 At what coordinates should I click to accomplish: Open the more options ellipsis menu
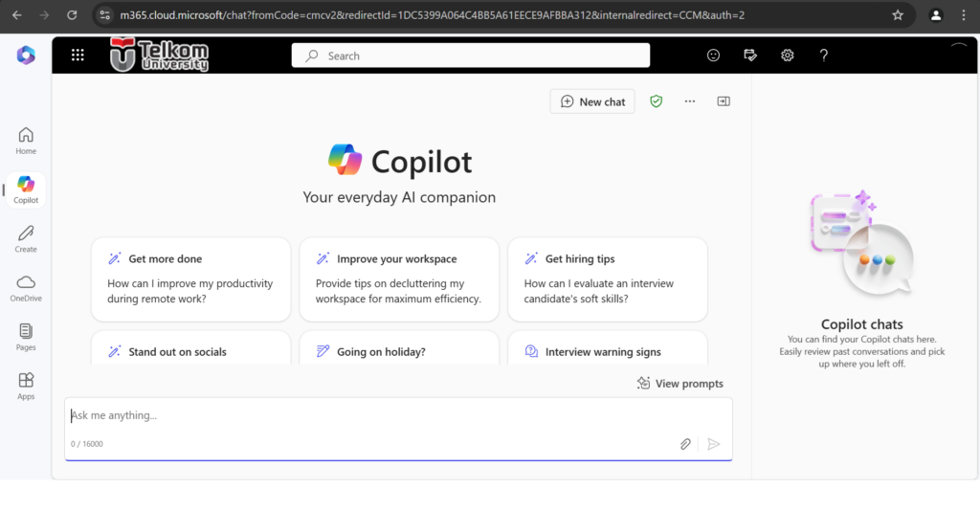tap(689, 101)
